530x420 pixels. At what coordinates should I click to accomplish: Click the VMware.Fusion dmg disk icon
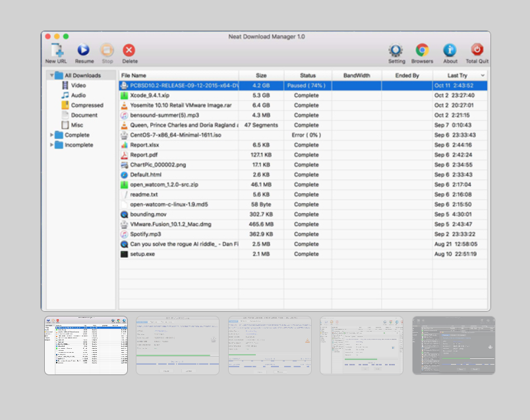point(125,224)
